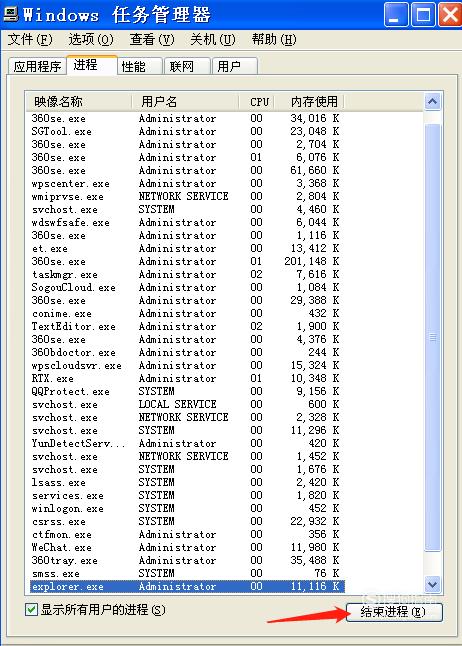This screenshot has width=462, height=646.
Task: Switch to the 应用程序 tab
Action: [x=37, y=66]
